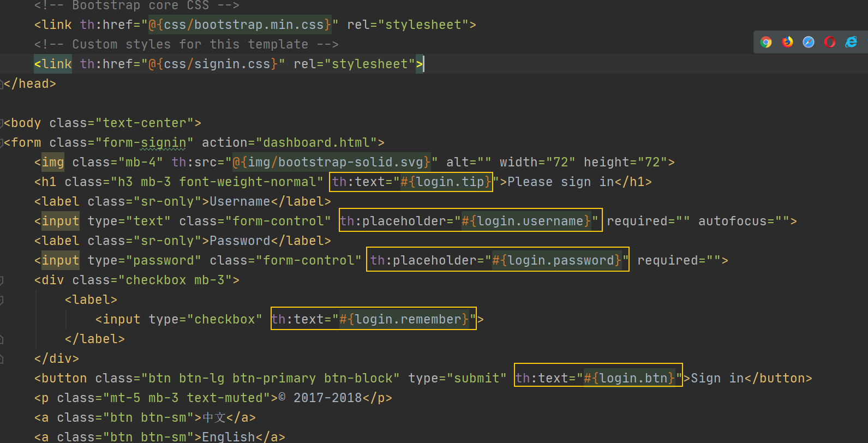Click the type="submit" attribute
This screenshot has width=868, height=443.
point(457,378)
